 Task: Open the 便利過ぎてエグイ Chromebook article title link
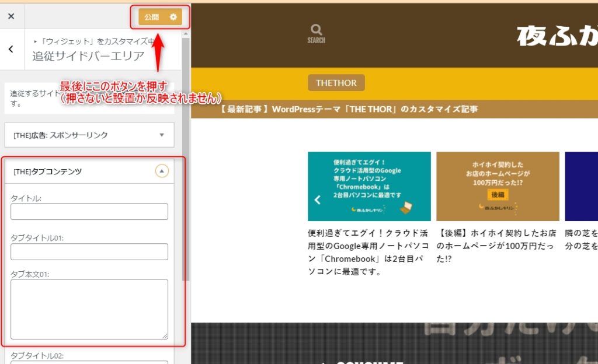click(368, 252)
